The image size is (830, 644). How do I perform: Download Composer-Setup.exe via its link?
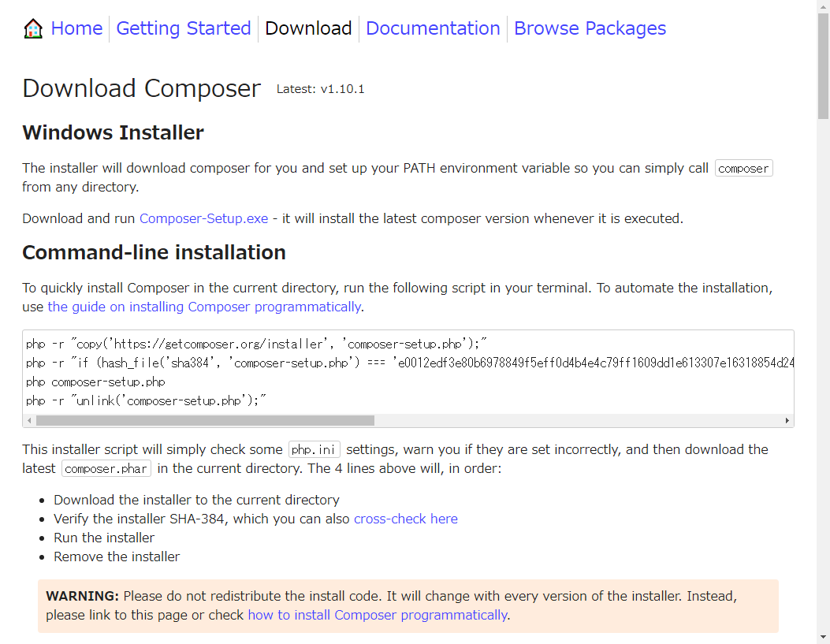point(203,218)
